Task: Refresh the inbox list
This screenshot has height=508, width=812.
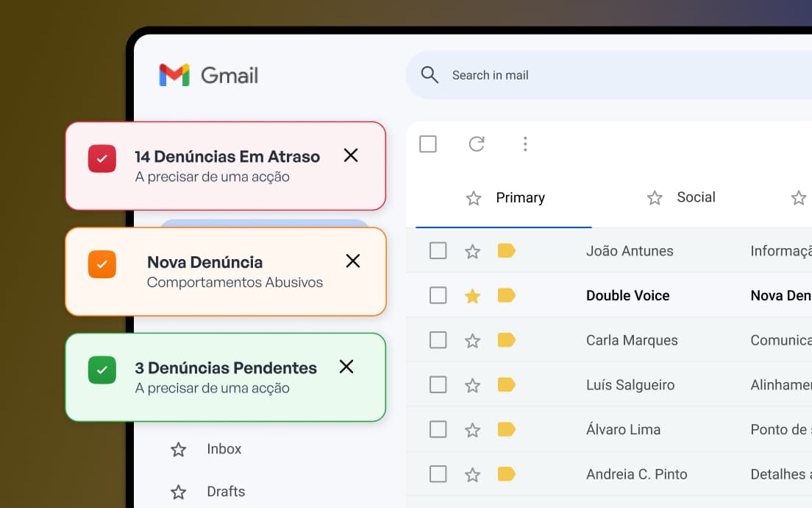Action: 477,144
